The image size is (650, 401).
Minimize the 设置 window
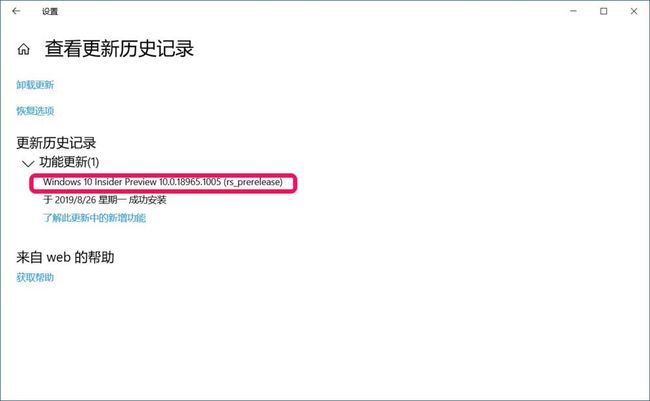pyautogui.click(x=573, y=11)
